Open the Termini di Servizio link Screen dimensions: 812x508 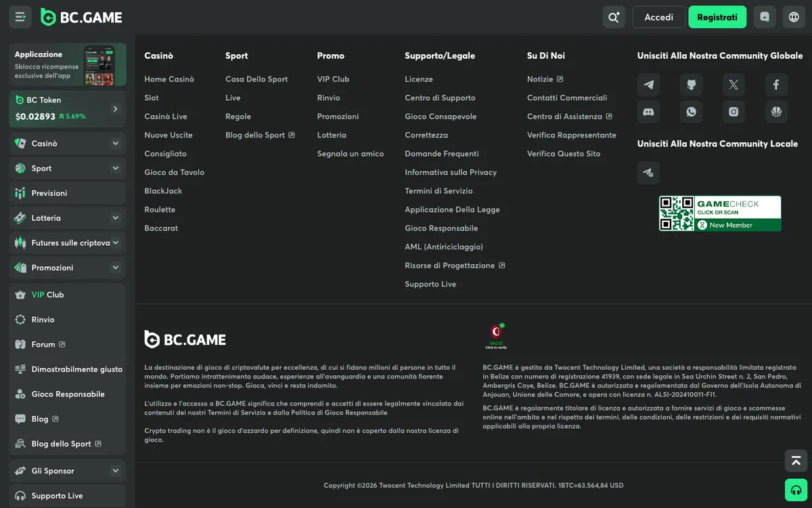click(438, 191)
